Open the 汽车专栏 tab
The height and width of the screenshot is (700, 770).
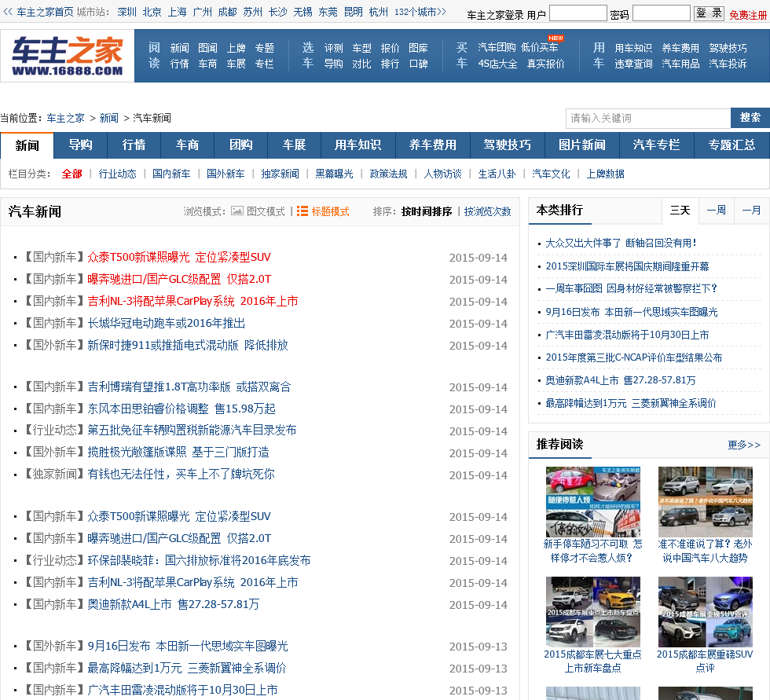(657, 145)
